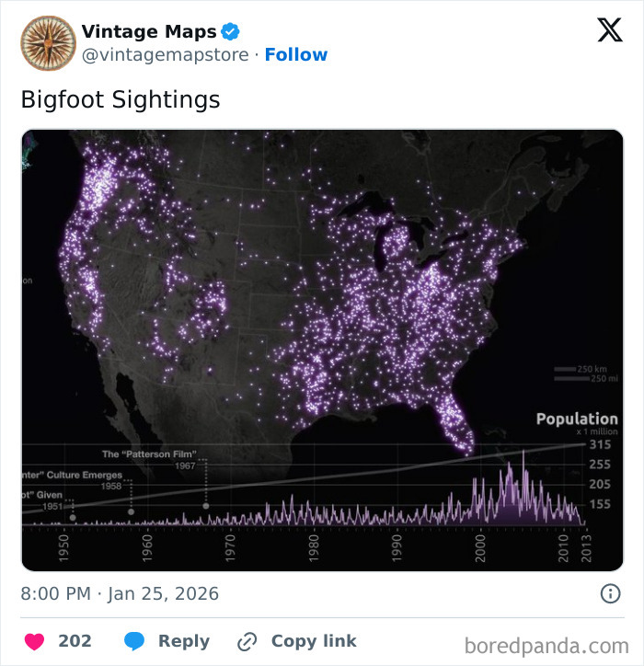Click the blue verified badge
The image size is (644, 666).
tap(230, 32)
